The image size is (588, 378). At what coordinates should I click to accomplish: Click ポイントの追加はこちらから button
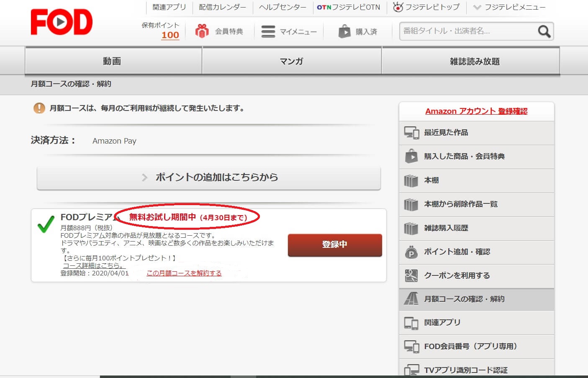pos(209,177)
